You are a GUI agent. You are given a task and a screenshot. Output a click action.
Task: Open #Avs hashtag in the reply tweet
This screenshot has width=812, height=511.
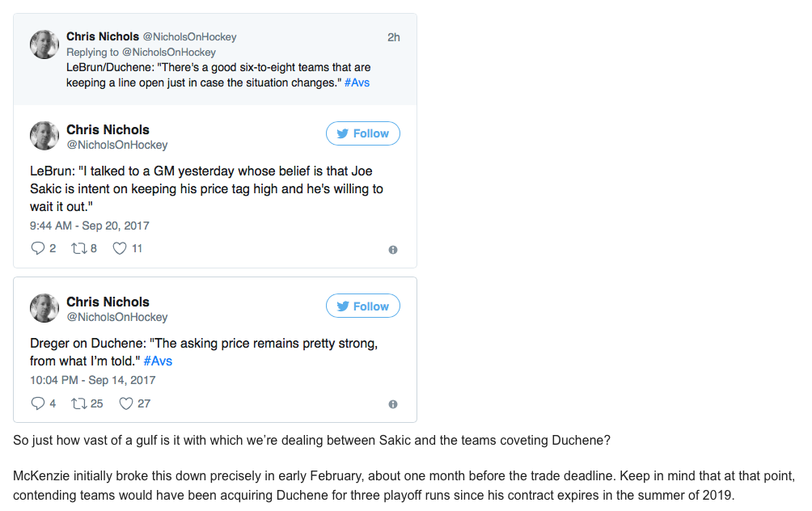point(357,82)
